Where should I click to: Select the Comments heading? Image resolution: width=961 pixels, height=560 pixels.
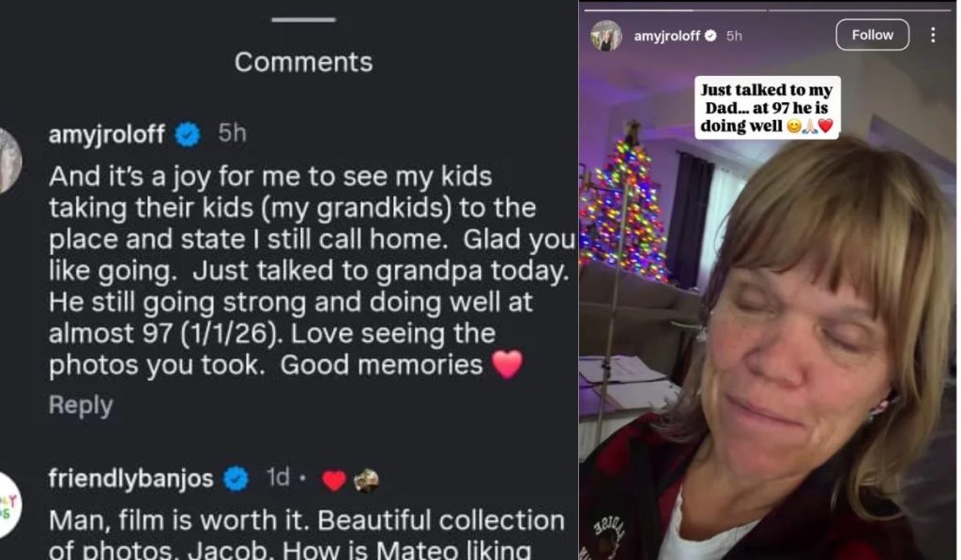303,62
